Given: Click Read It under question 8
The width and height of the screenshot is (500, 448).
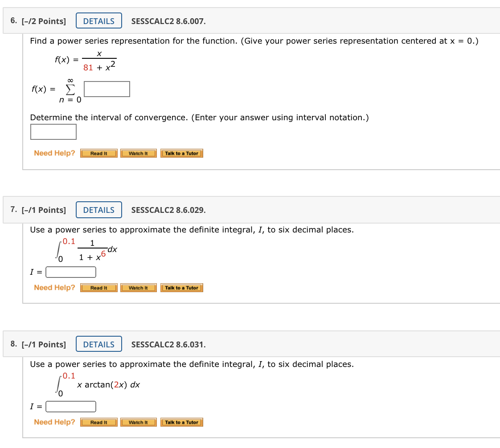Looking at the screenshot, I should (x=99, y=422).
